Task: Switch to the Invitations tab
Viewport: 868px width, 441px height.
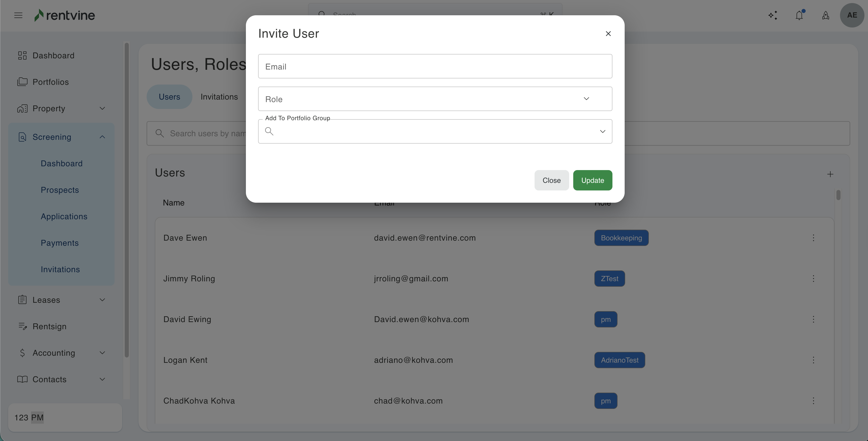Action: pos(219,97)
